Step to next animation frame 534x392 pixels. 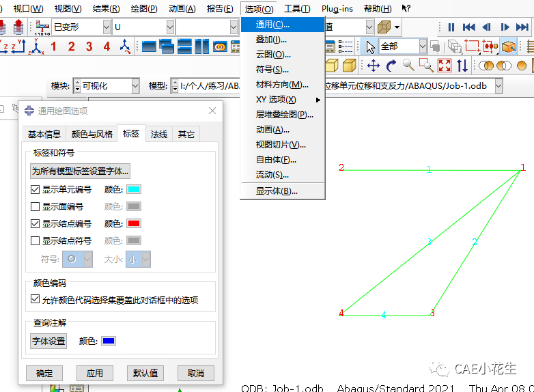[x=505, y=27]
